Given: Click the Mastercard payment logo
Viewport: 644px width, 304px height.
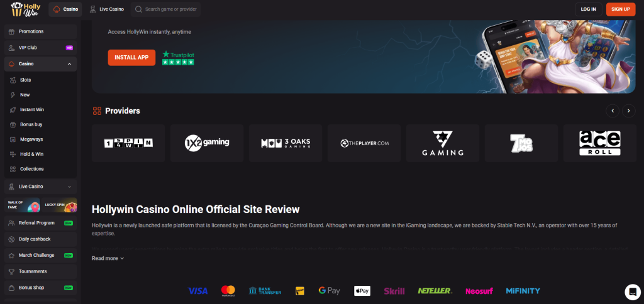Looking at the screenshot, I should [228, 291].
